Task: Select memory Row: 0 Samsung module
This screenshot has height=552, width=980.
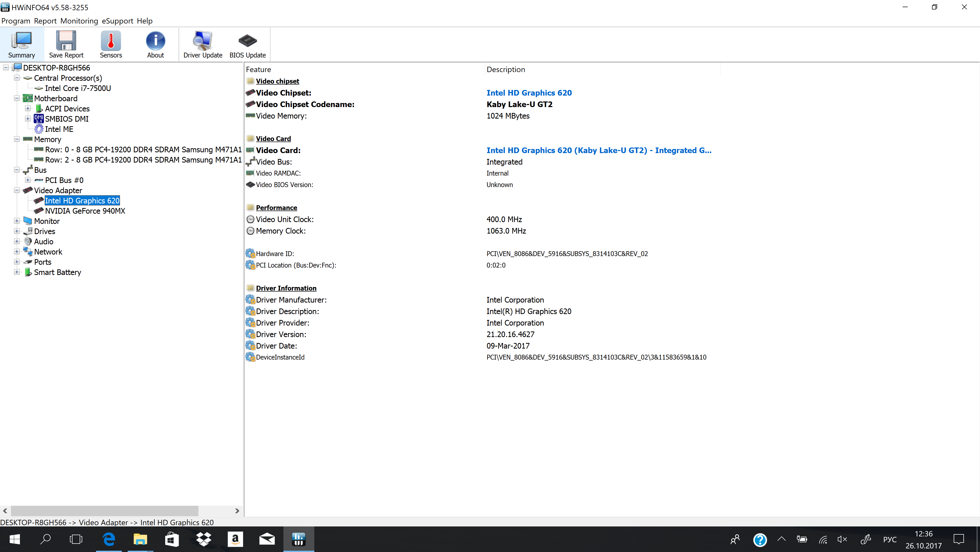Action: 143,149
